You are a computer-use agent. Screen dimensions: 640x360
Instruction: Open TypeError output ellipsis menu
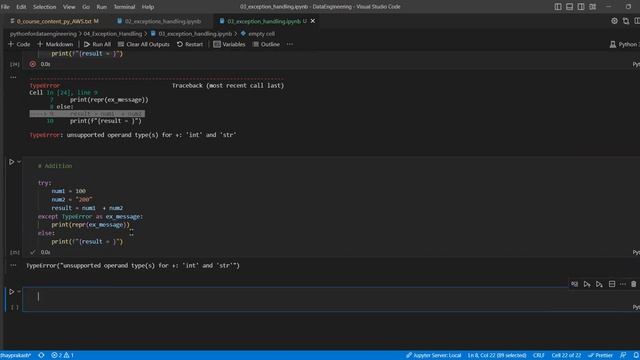click(13, 265)
